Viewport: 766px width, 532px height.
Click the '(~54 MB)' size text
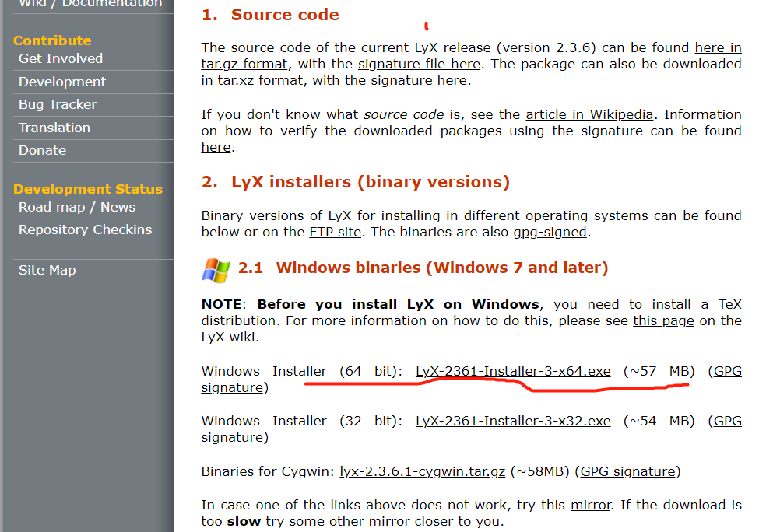tap(659, 421)
